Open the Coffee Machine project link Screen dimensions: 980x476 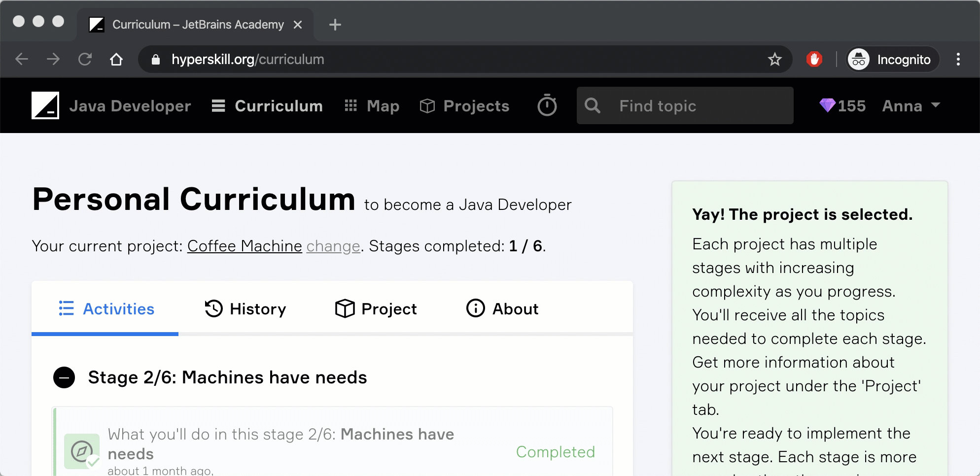tap(245, 246)
